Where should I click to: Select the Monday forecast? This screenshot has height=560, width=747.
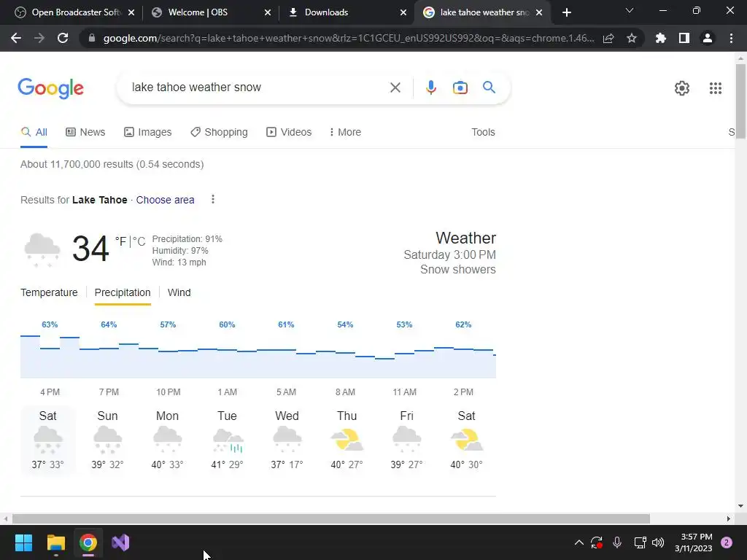pyautogui.click(x=167, y=440)
